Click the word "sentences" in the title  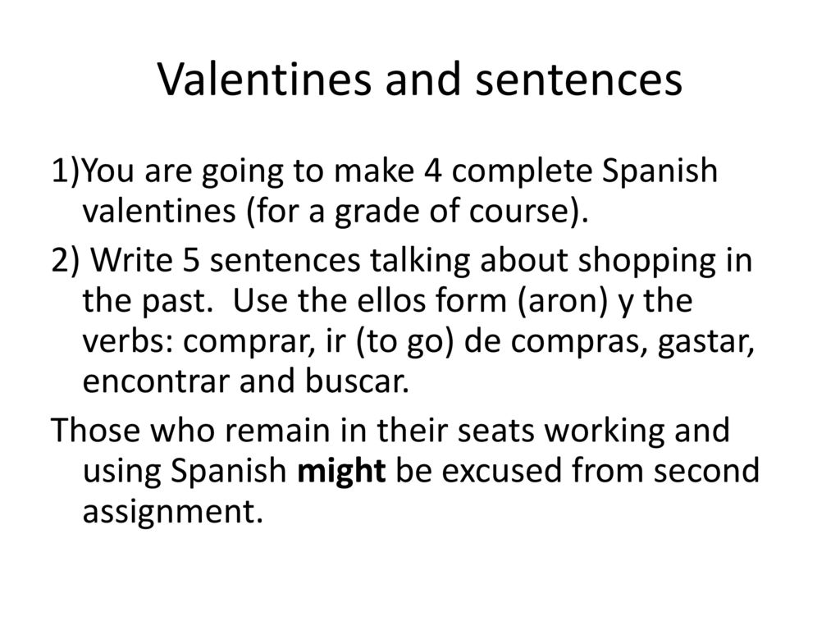point(578,80)
